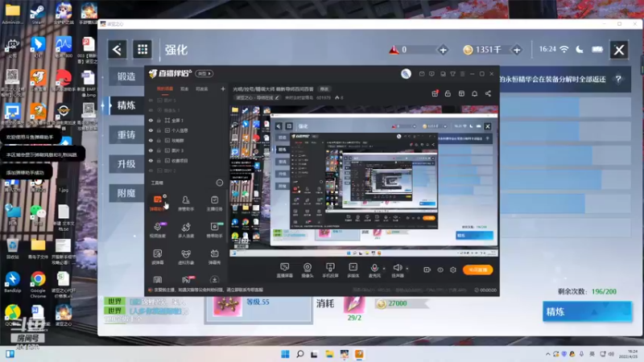Screen dimensions: 644x362
Task: Toggle lock on 全屏 1 source
Action: coord(159,120)
